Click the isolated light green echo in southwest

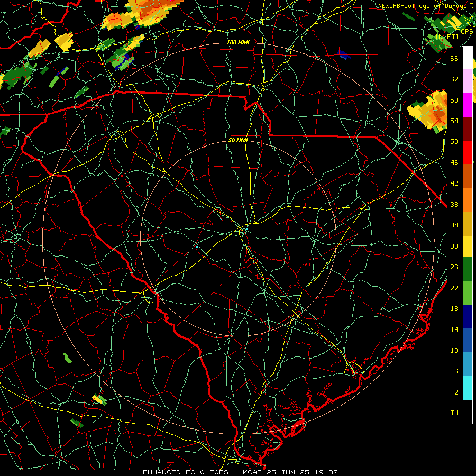pos(67,358)
